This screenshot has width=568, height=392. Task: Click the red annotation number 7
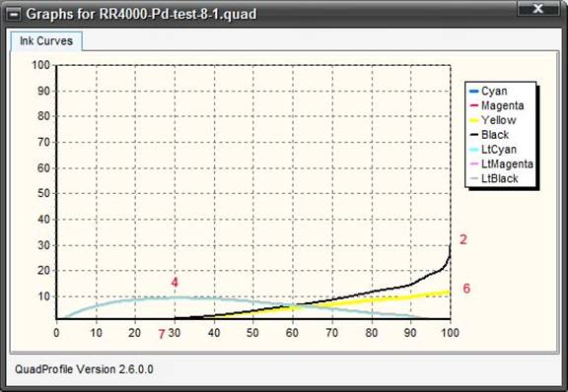coord(162,334)
